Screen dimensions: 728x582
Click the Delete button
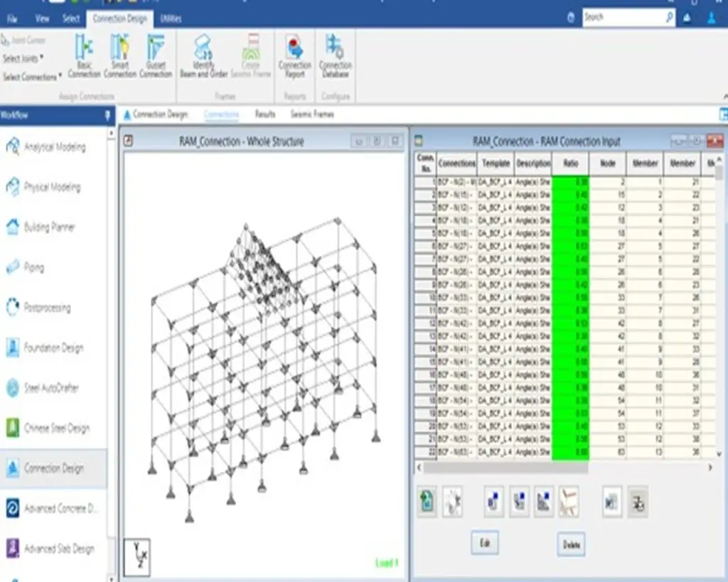570,543
